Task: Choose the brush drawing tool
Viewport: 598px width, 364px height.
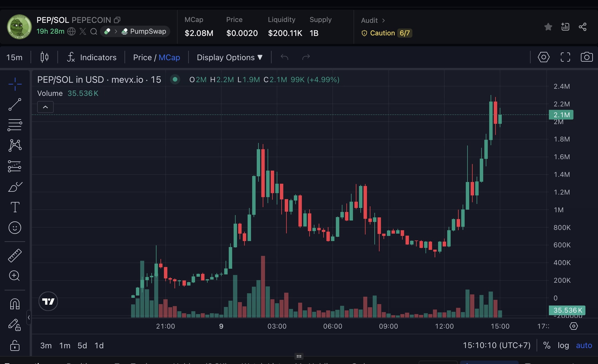Action: 15,187
